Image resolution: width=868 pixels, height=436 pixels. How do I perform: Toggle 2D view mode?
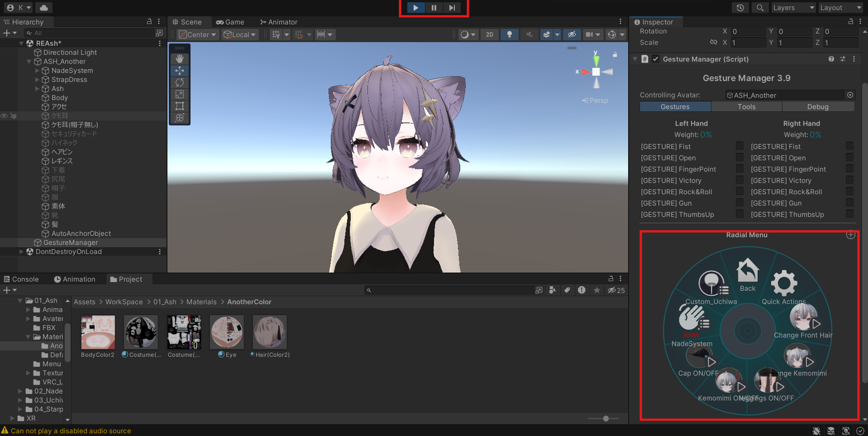(489, 34)
